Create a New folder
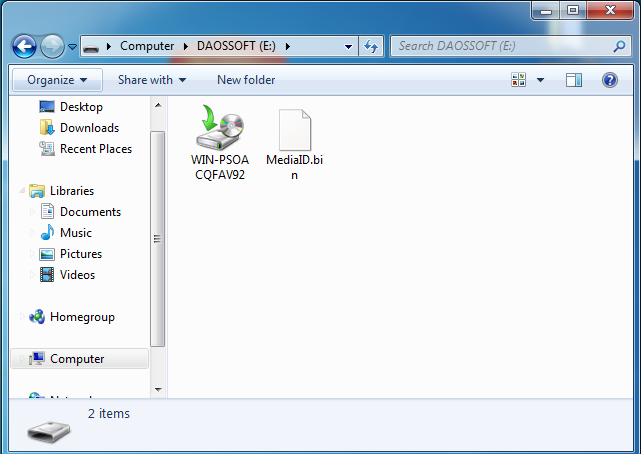Screen dimensions: 641x454 [x=246, y=80]
